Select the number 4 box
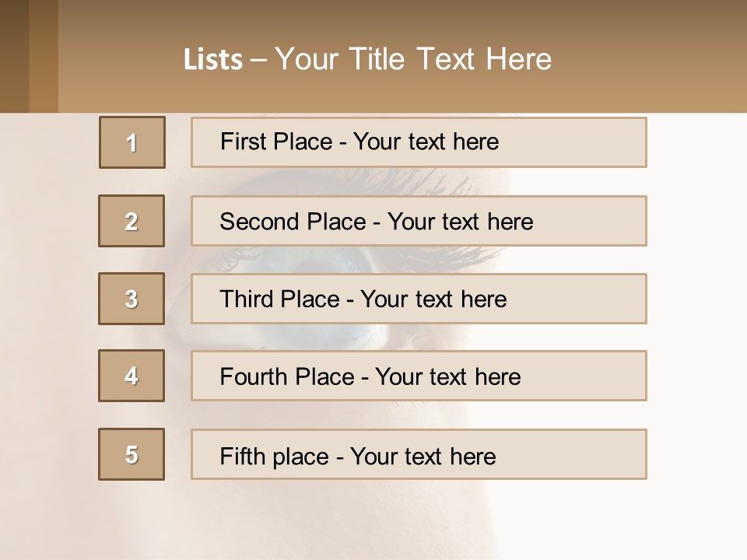This screenshot has height=560, width=747. coord(132,376)
